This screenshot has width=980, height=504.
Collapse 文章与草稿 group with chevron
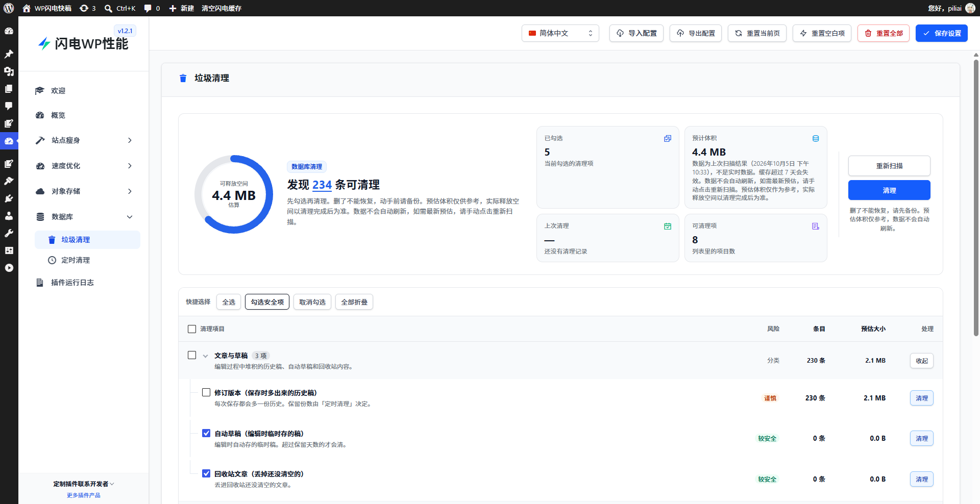(x=205, y=356)
